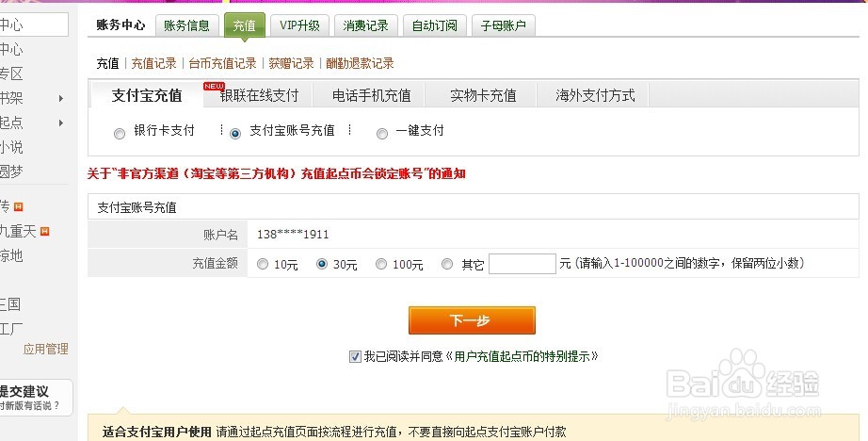Open the 用户充值起点币的特别提示 link
Image resolution: width=868 pixels, height=441 pixels.
pos(522,356)
